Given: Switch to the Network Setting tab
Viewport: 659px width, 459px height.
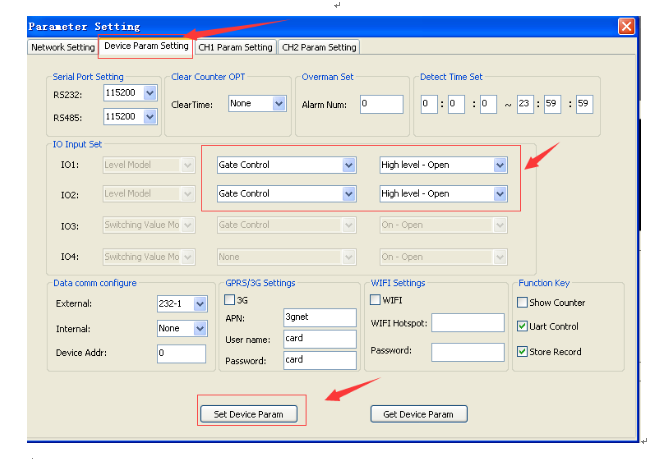Looking at the screenshot, I should 63,47.
